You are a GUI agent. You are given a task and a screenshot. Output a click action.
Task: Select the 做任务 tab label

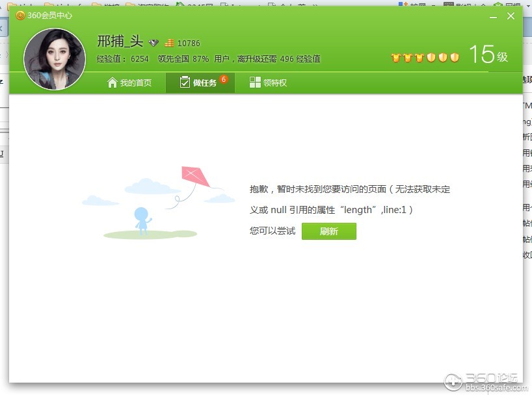click(x=205, y=83)
